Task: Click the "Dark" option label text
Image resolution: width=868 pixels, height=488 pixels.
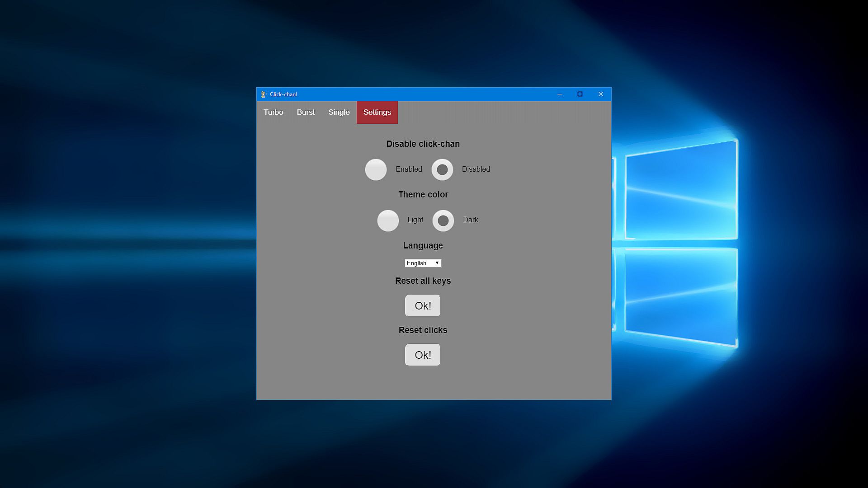Action: (470, 220)
